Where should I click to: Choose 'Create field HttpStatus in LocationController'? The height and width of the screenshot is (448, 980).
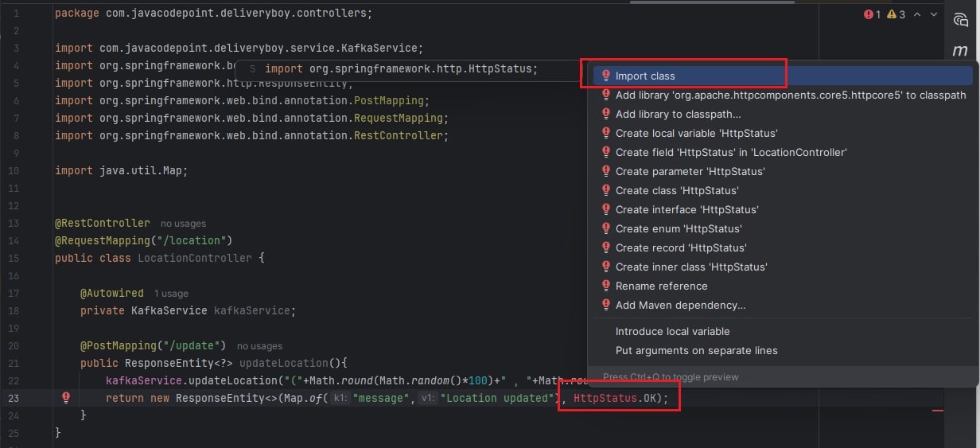pyautogui.click(x=730, y=152)
